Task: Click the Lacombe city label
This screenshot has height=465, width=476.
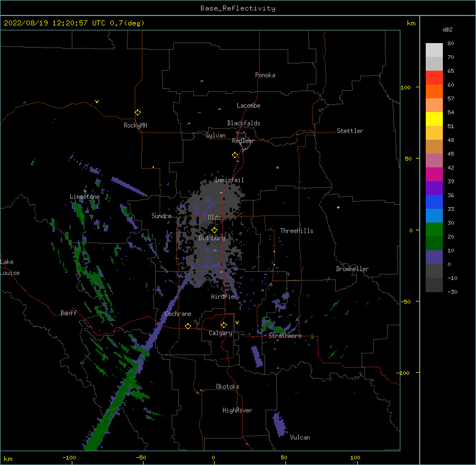Action: click(248, 105)
